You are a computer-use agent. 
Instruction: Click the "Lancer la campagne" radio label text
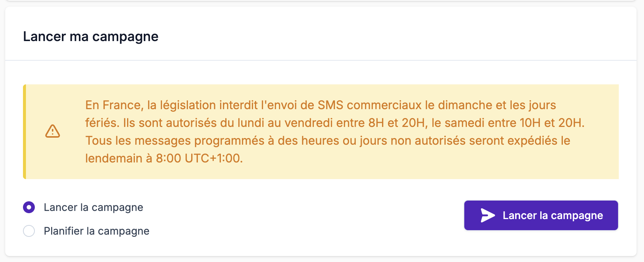(93, 207)
